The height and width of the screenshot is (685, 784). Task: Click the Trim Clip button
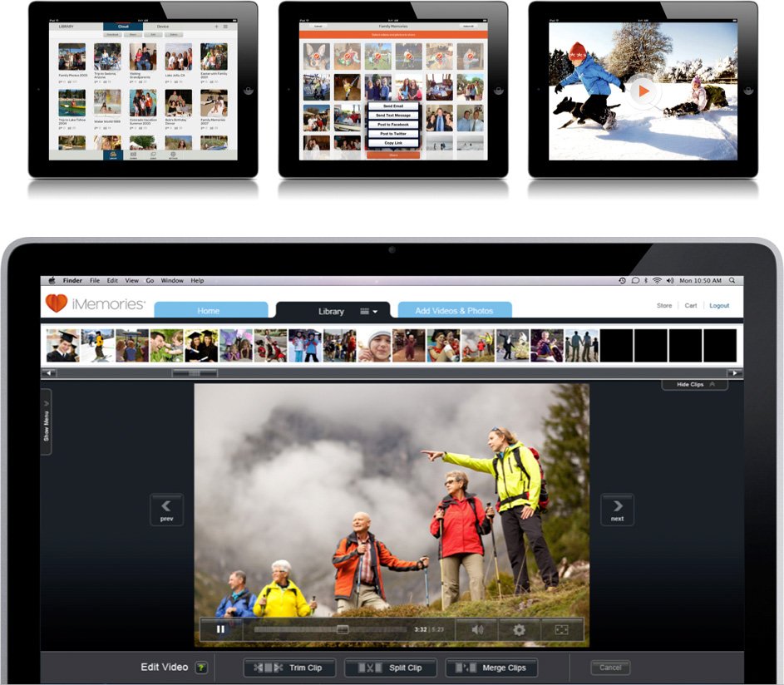click(288, 668)
